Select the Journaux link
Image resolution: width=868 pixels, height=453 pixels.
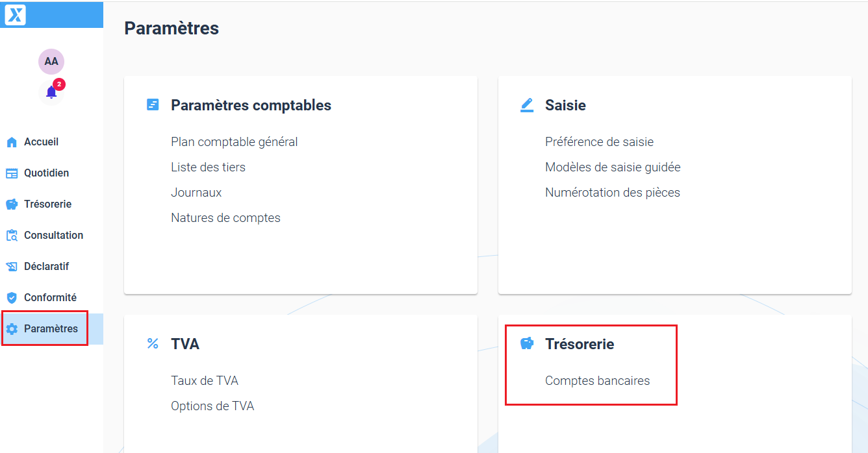196,192
